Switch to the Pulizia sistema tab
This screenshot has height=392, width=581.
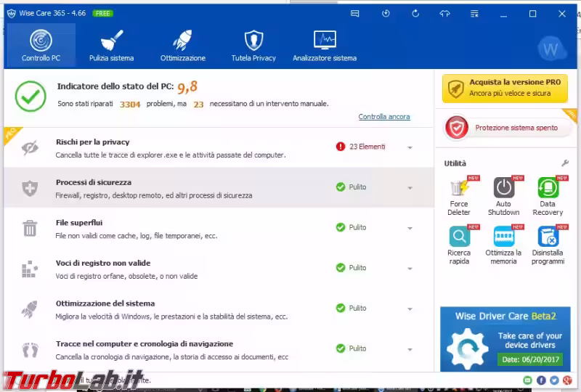click(111, 46)
